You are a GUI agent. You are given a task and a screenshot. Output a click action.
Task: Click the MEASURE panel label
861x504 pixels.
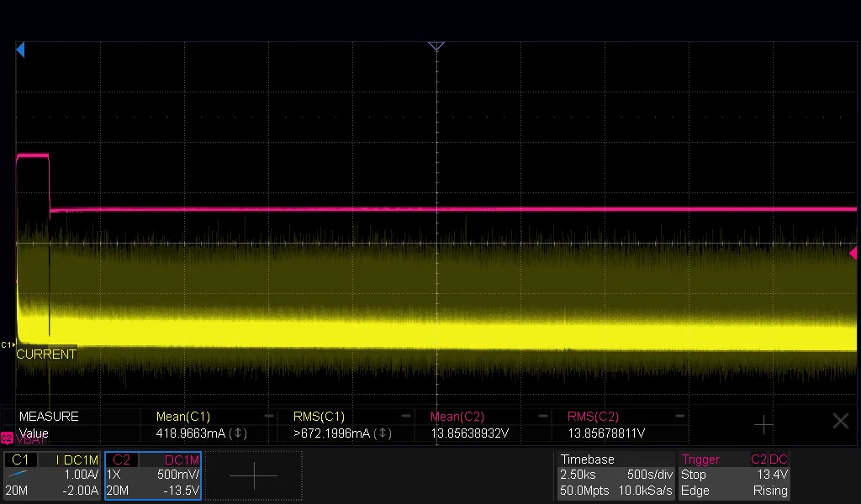tap(49, 417)
